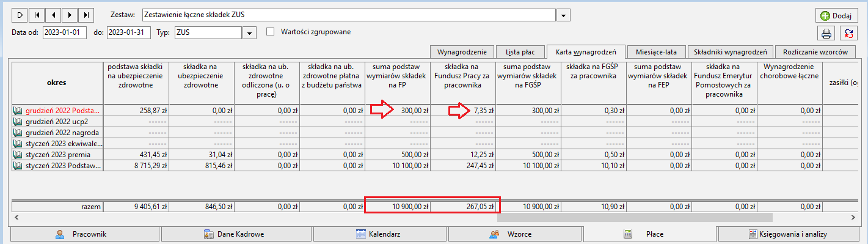
Task: Open the Księgowania i analizy section
Action: coord(792,234)
